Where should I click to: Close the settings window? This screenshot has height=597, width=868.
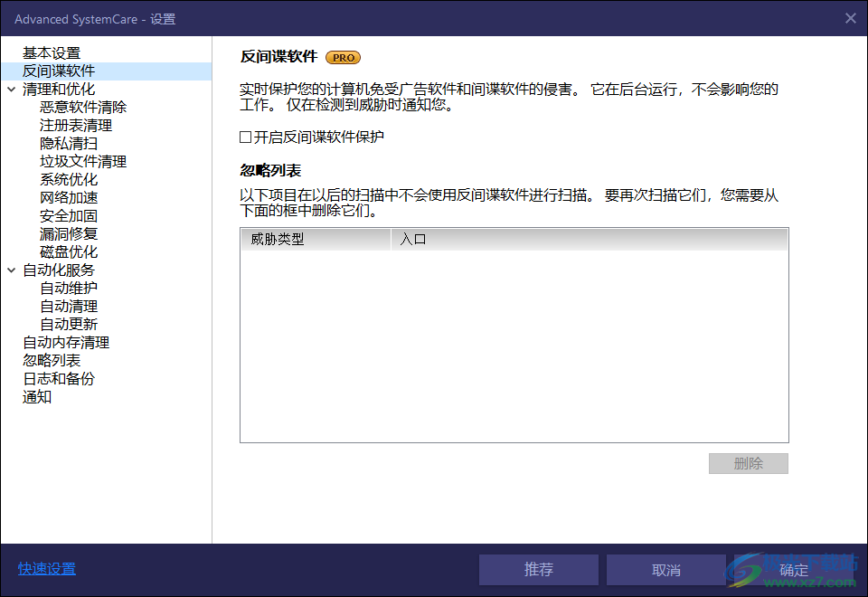click(850, 18)
